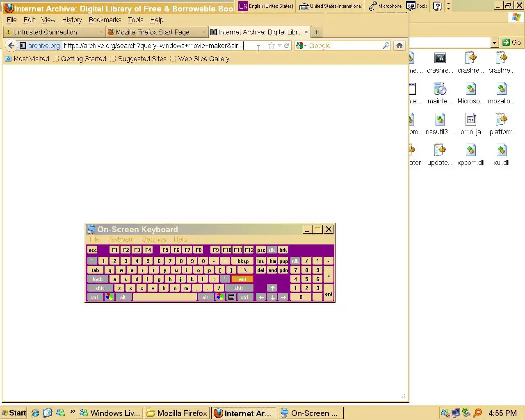This screenshot has height=420, width=525.
Task: Expand quick launch overflow chevron
Action: coord(73,411)
